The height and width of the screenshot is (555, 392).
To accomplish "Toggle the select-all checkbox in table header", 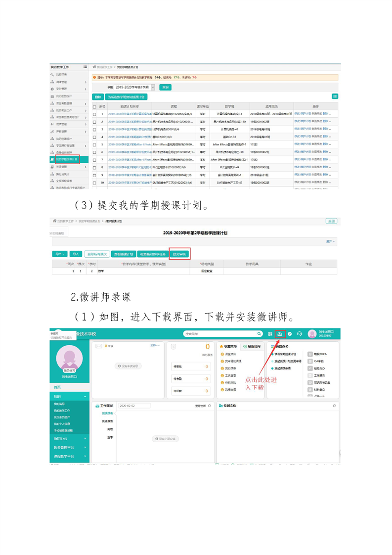I will [x=94, y=106].
